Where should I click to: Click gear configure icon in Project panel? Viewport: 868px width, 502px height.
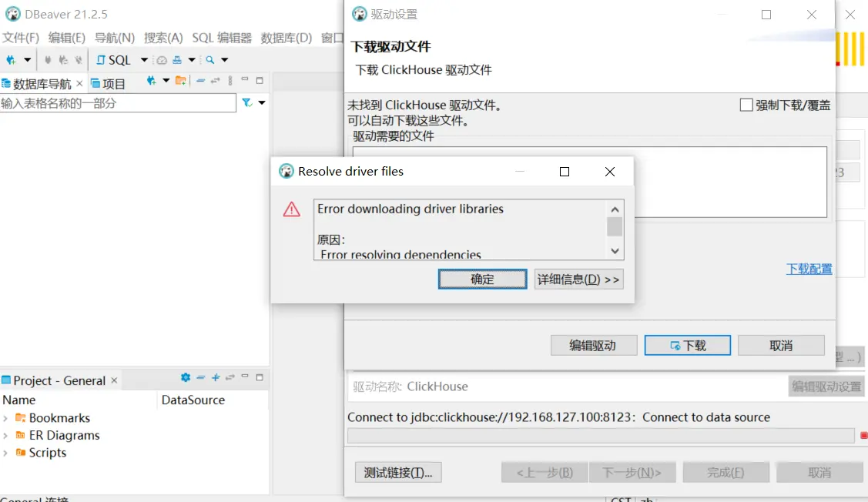click(186, 377)
